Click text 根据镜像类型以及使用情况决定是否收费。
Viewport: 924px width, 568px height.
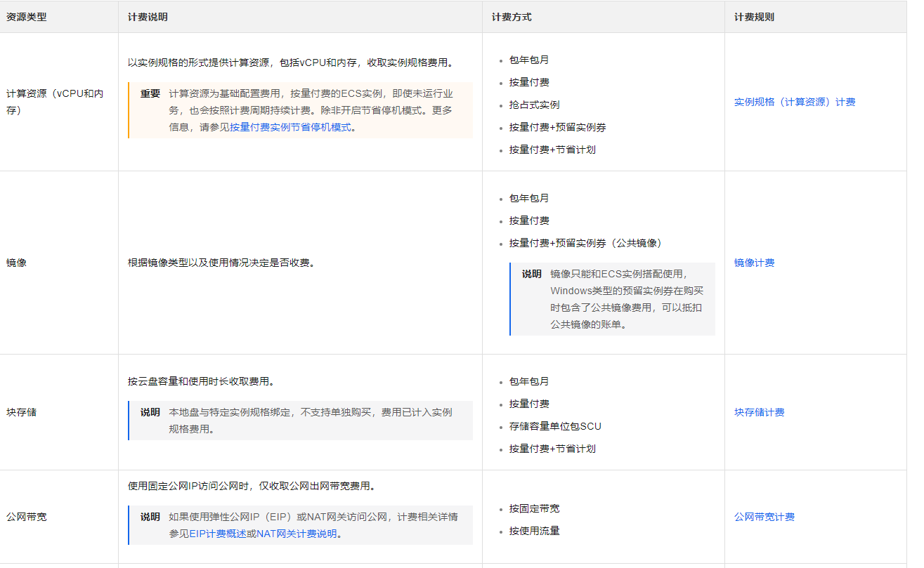(x=221, y=263)
